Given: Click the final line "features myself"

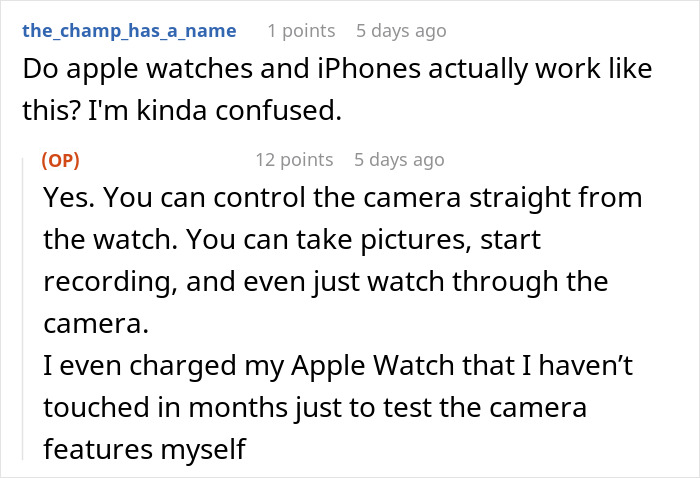Looking at the screenshot, I should coord(144,450).
